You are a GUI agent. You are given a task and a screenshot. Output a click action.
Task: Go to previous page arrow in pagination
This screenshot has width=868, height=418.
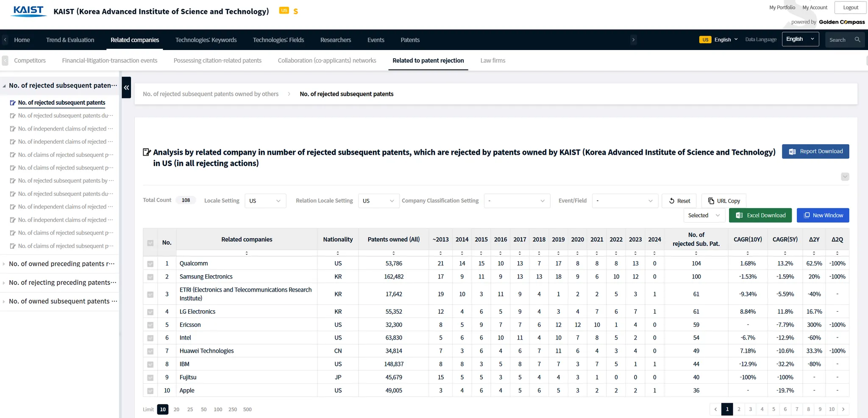[x=715, y=409]
